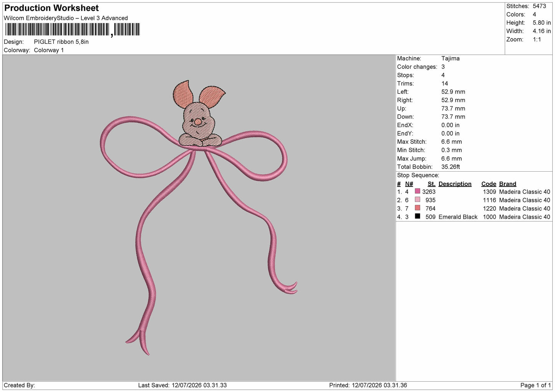
Task: Click the light pink 935 color swatch
Action: (417, 200)
